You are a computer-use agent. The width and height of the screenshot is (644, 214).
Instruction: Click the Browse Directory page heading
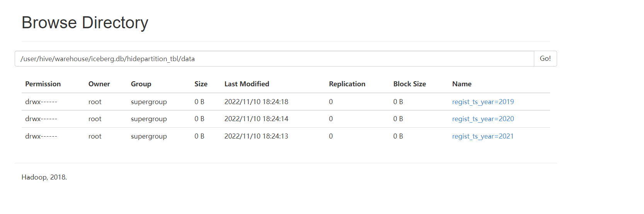85,22
